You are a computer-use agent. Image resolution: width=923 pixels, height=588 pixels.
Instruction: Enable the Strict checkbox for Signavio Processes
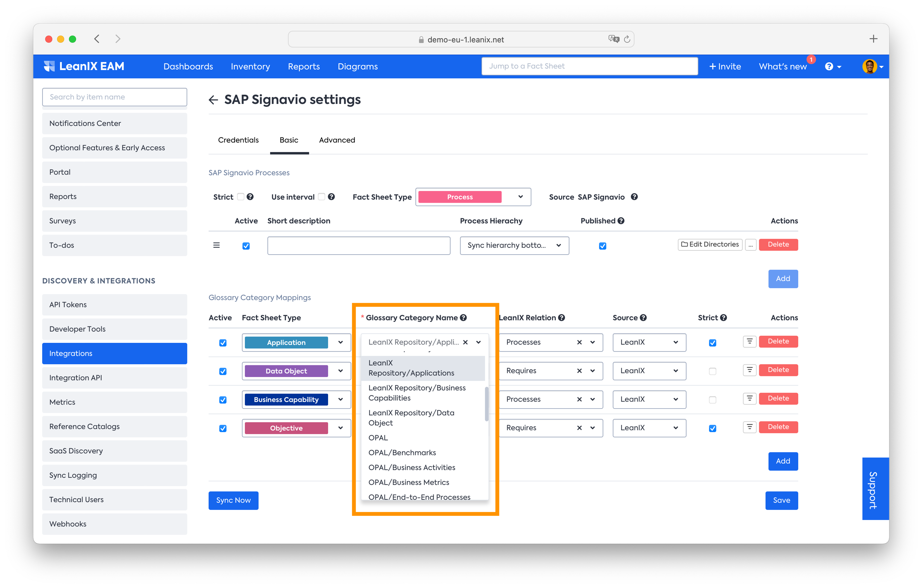241,197
